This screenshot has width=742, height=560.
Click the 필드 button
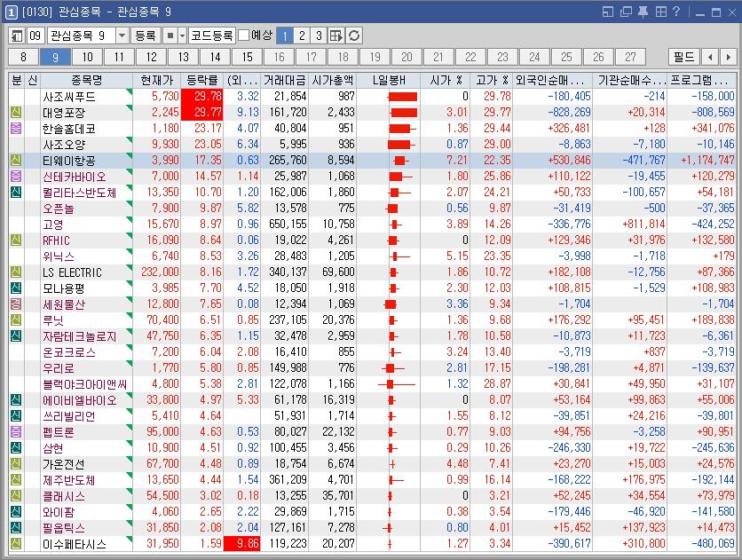[683, 57]
